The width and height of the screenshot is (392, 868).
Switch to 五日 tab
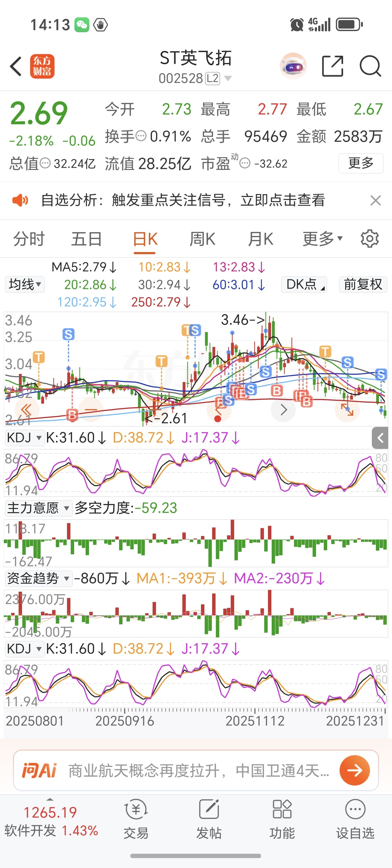[x=87, y=239]
